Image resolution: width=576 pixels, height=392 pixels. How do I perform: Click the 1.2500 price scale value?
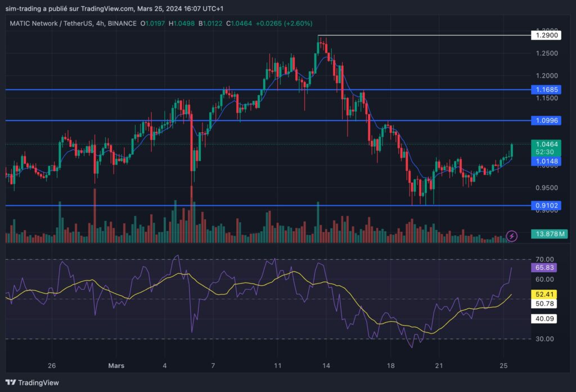(x=547, y=53)
